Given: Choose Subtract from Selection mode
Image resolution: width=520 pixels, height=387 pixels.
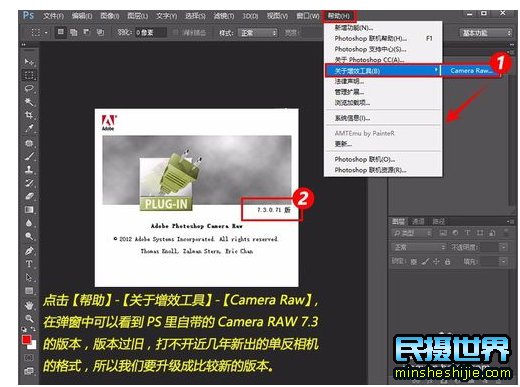Looking at the screenshot, I should (87, 32).
